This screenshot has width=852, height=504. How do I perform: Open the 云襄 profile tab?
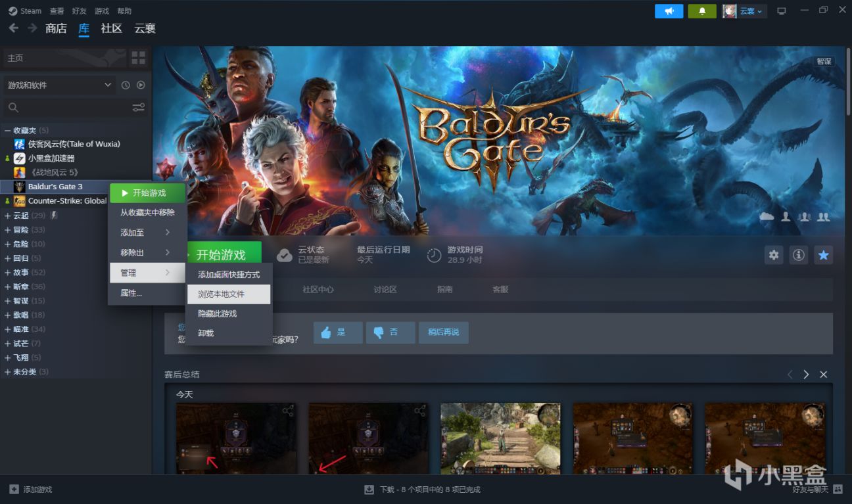tap(145, 28)
